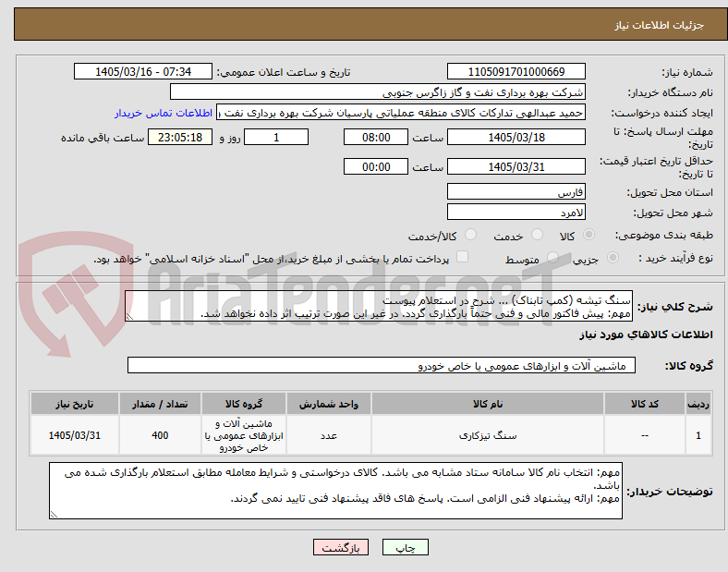
Task: Click the اطلاعات کالاهای مورد نیاز heading
Action: [x=646, y=335]
